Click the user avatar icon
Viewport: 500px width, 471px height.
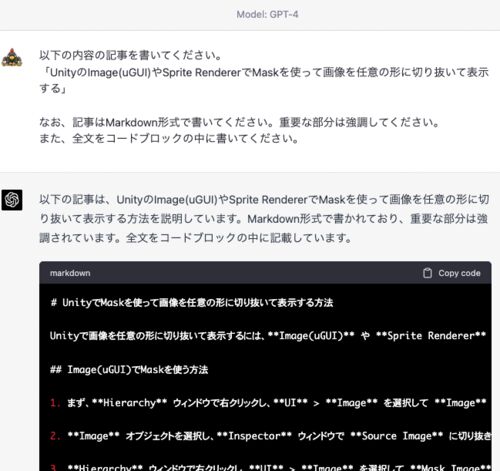pyautogui.click(x=12, y=58)
